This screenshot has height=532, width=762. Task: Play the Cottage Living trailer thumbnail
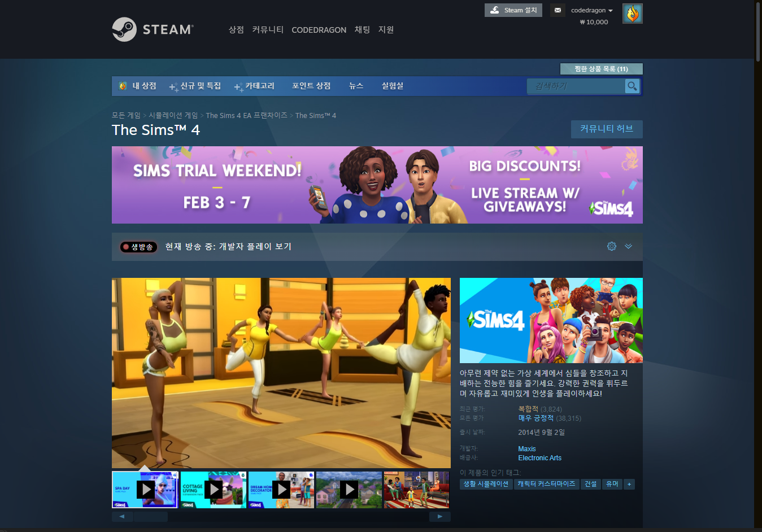[213, 490]
